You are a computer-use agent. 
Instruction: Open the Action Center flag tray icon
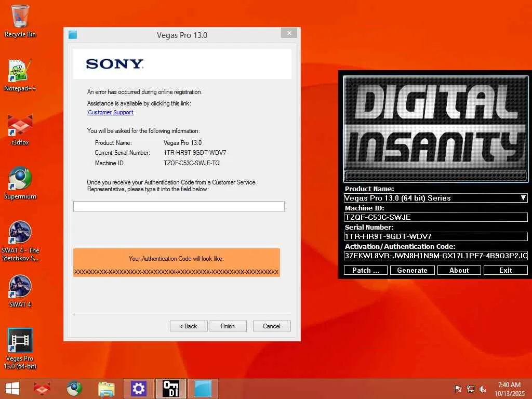(x=458, y=389)
